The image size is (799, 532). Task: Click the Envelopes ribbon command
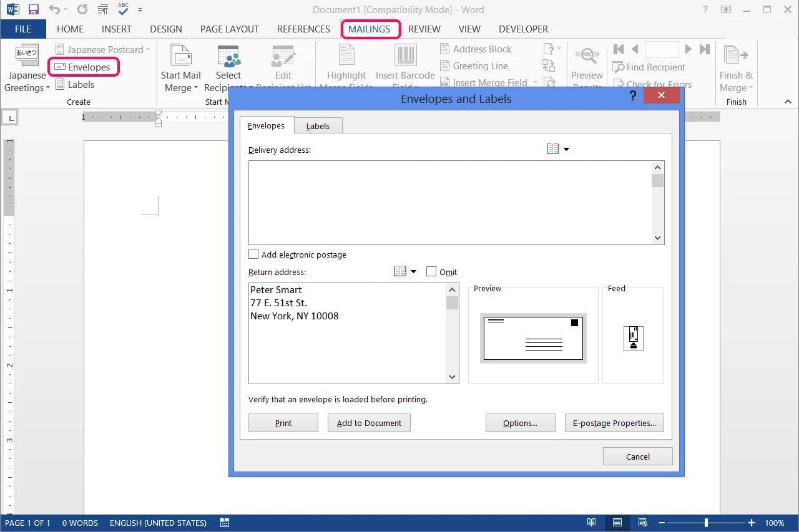coord(83,67)
